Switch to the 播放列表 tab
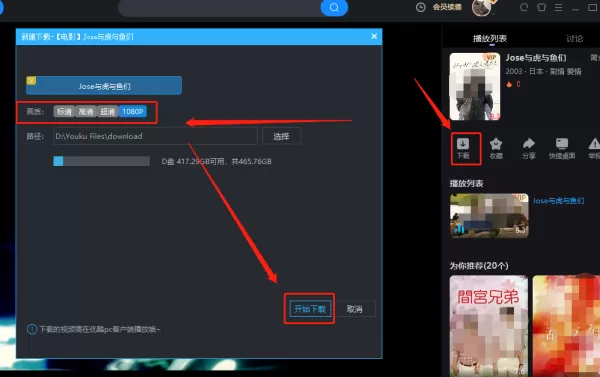 click(x=490, y=38)
